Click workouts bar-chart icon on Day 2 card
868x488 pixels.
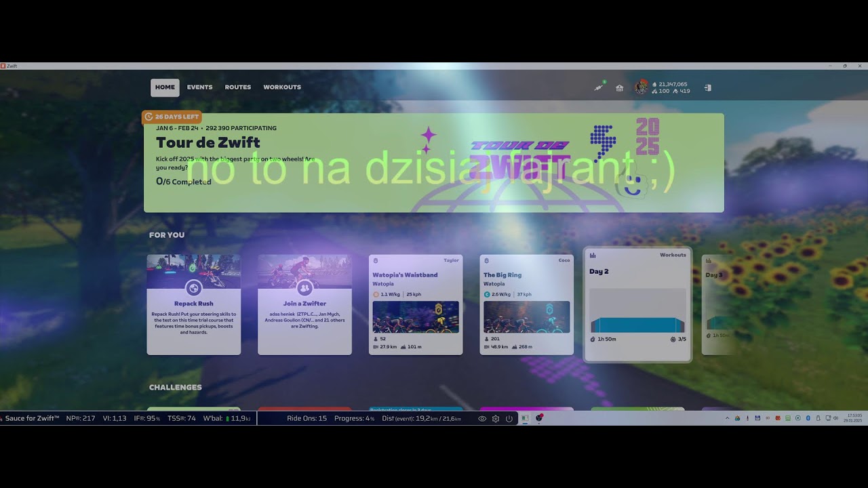(593, 256)
